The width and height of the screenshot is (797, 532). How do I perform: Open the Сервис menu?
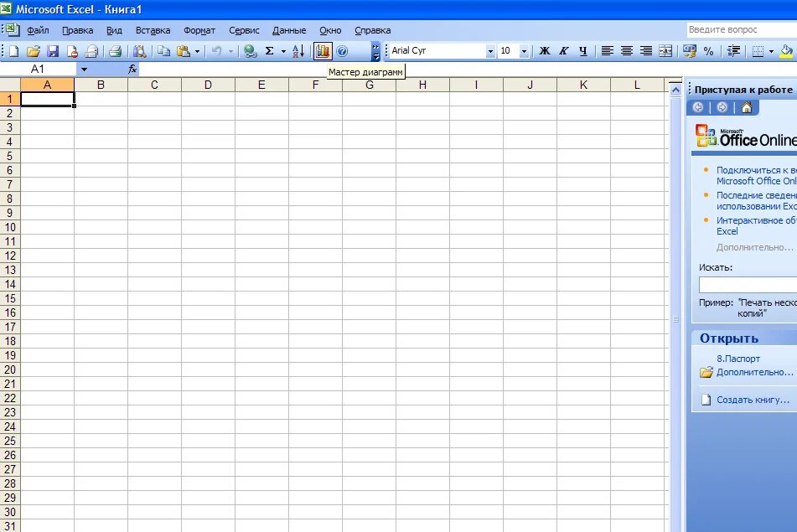pos(244,30)
